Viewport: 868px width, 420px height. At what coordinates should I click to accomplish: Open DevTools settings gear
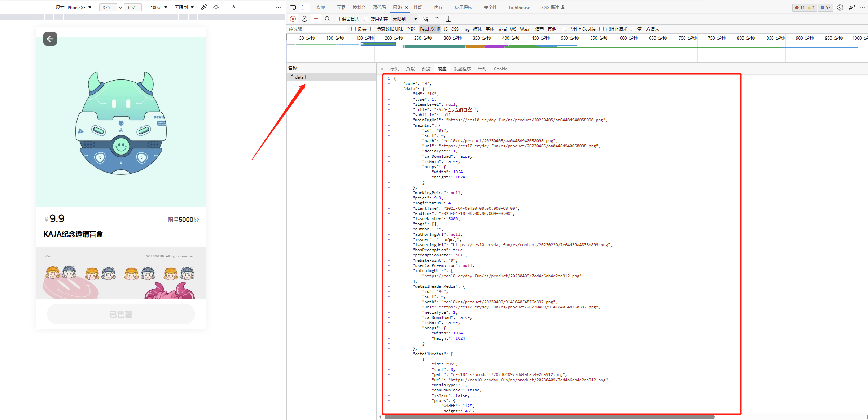click(x=840, y=8)
